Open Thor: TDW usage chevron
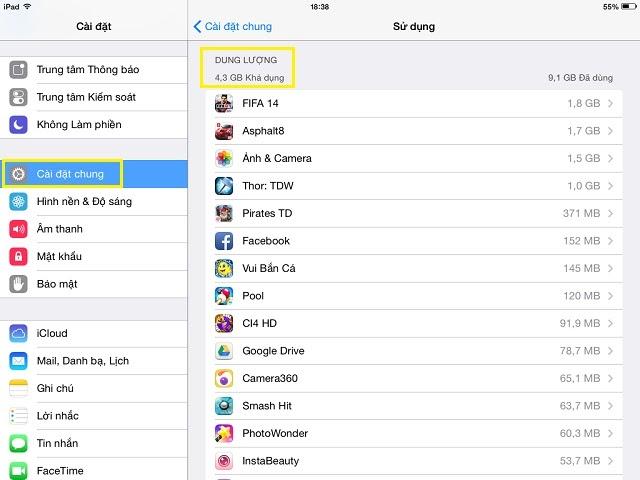Screen dimensions: 640x480 pyautogui.click(x=610, y=186)
